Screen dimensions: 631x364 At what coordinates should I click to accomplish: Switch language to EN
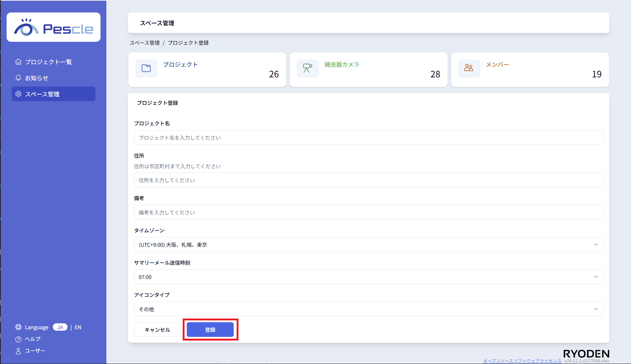pyautogui.click(x=78, y=327)
